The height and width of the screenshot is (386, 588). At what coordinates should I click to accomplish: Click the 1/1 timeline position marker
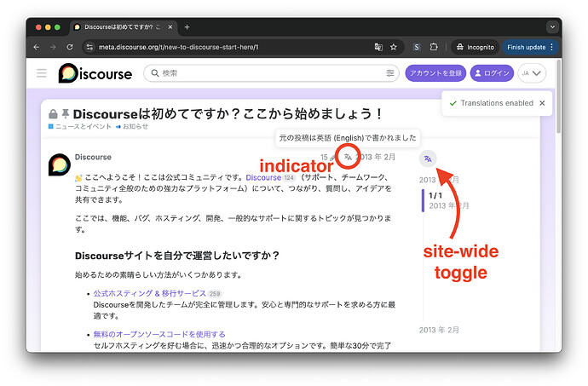pos(435,195)
